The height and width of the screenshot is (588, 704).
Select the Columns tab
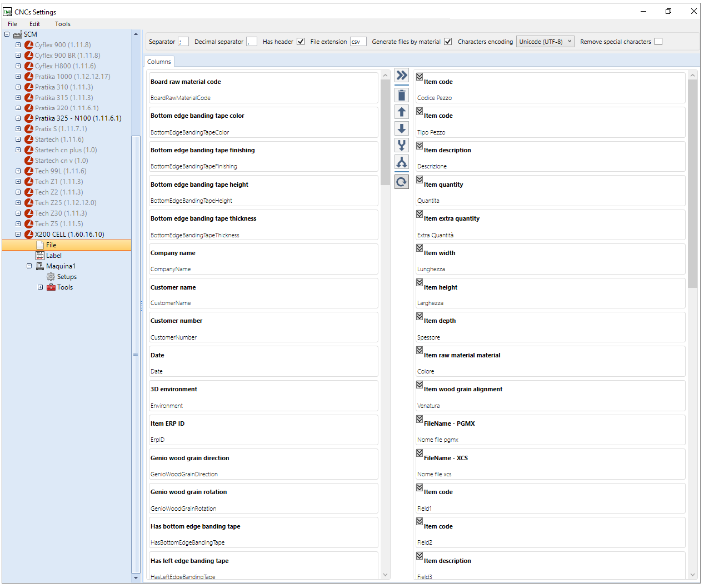159,62
